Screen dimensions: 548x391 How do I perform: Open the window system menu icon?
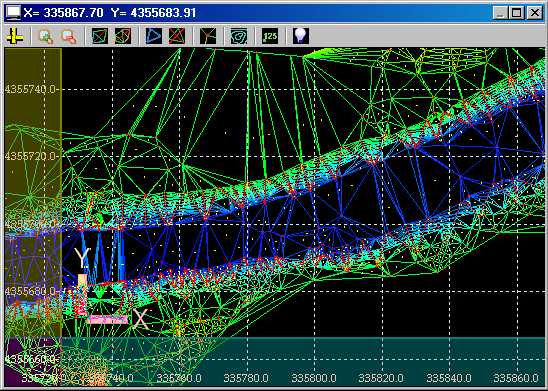14,13
